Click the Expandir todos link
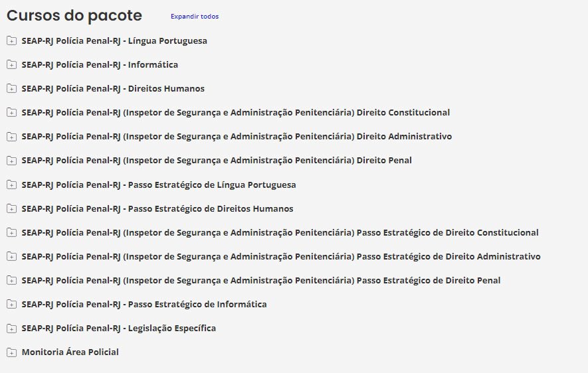 [194, 17]
